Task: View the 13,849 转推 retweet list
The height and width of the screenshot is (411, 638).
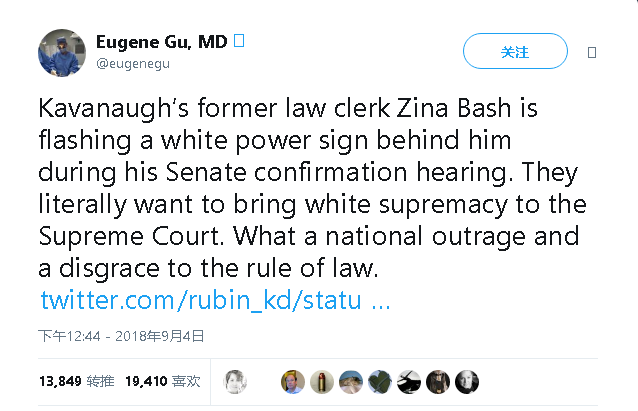Action: (77, 381)
